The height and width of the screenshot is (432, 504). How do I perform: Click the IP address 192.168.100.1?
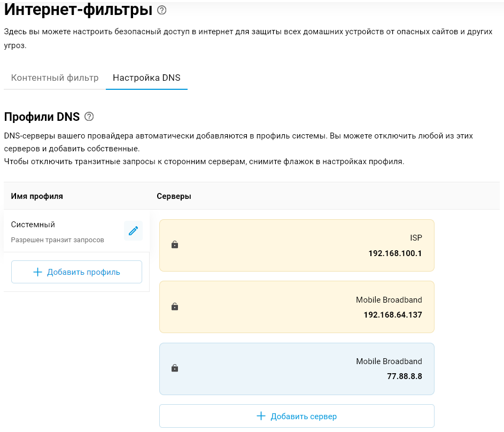[x=395, y=253]
